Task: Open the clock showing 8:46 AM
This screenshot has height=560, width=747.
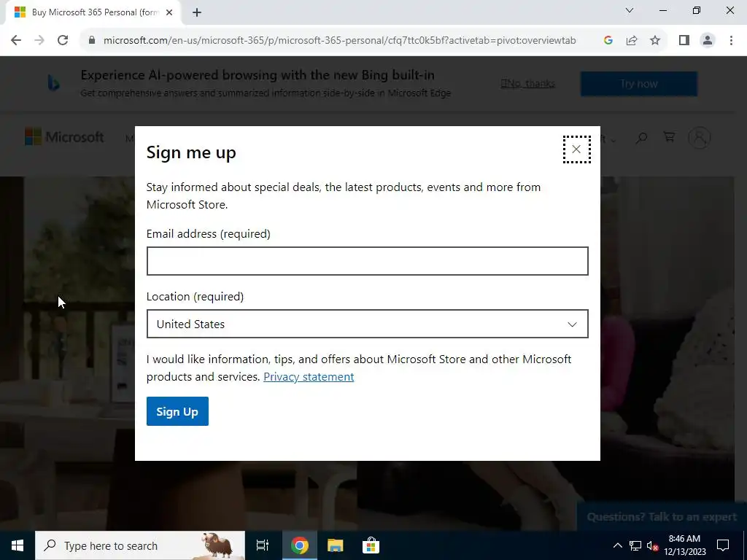Action: (x=684, y=545)
